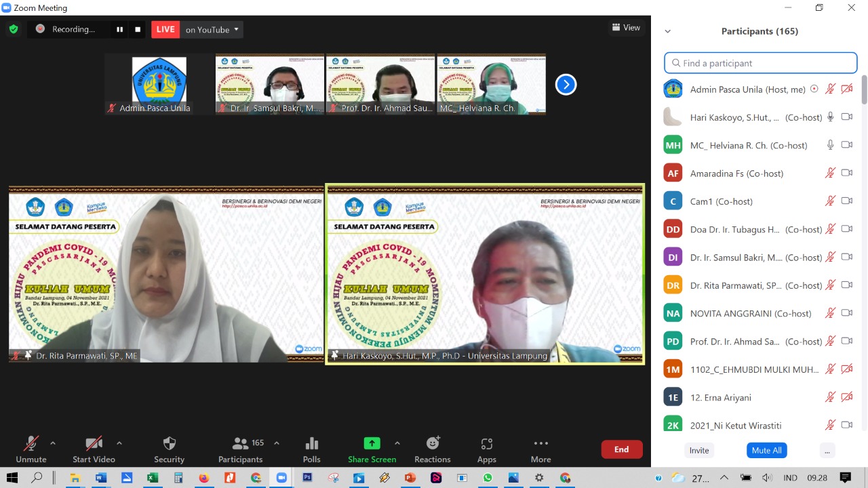This screenshot has width=868, height=488.
Task: Show next page of video thumbnails
Action: 566,85
